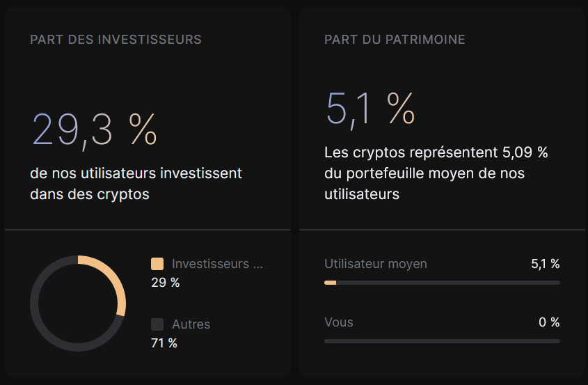This screenshot has width=588, height=385.
Task: Click the large 29,3 % figure
Action: point(94,129)
